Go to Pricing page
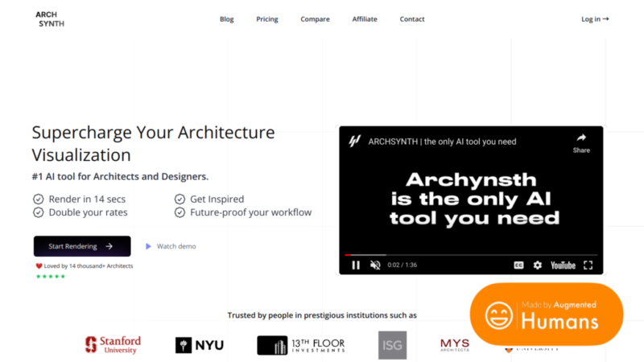The width and height of the screenshot is (644, 362). 267,19
